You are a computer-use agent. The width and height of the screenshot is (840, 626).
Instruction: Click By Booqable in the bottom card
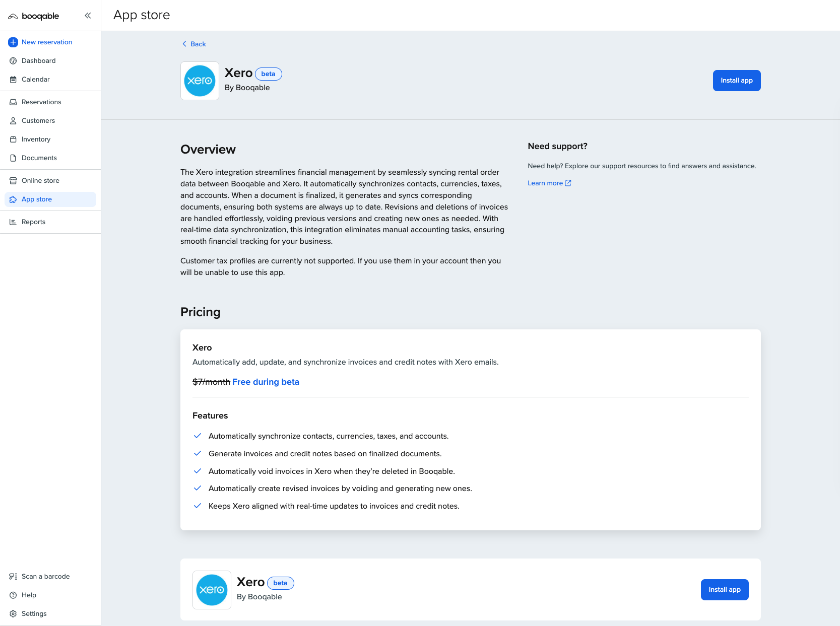(260, 597)
